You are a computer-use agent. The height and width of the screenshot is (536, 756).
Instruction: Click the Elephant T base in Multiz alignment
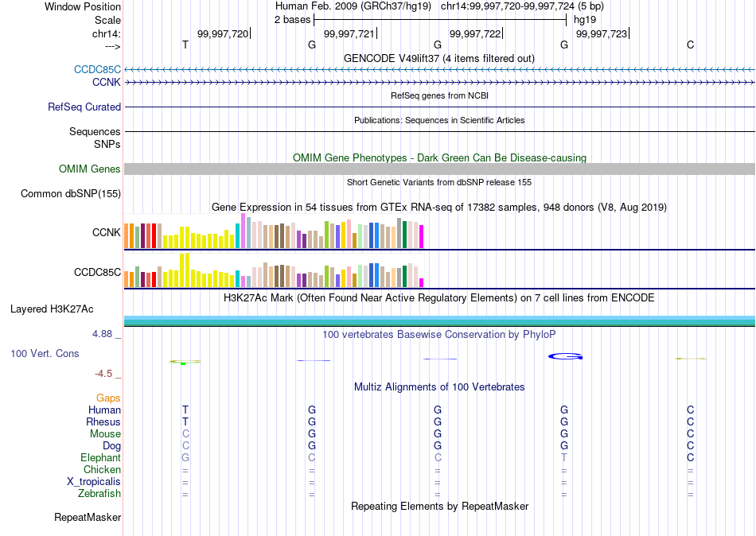click(x=564, y=457)
